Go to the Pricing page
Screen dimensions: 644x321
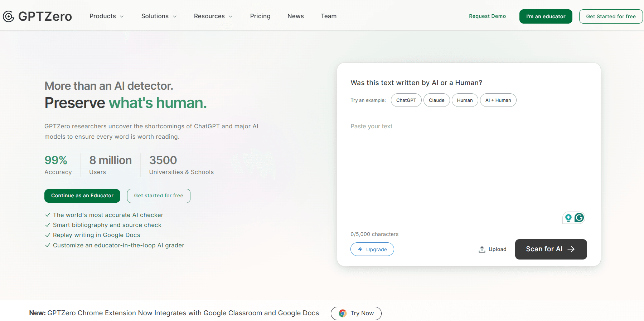[x=260, y=16]
